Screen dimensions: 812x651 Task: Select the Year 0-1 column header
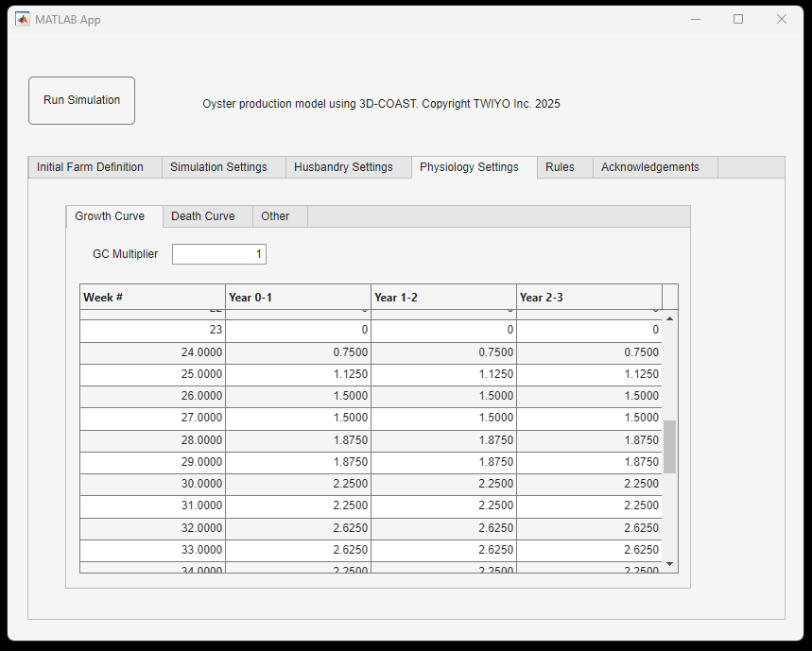coord(298,298)
